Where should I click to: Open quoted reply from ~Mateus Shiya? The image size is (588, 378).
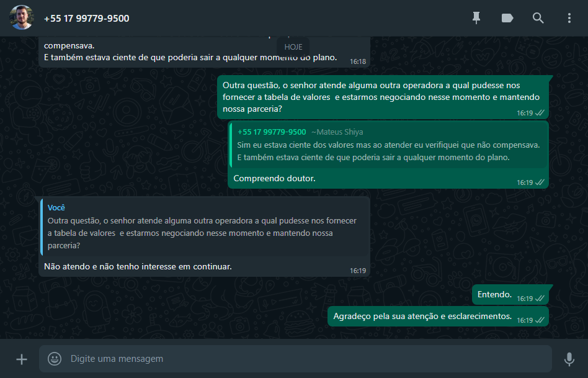[x=388, y=145]
